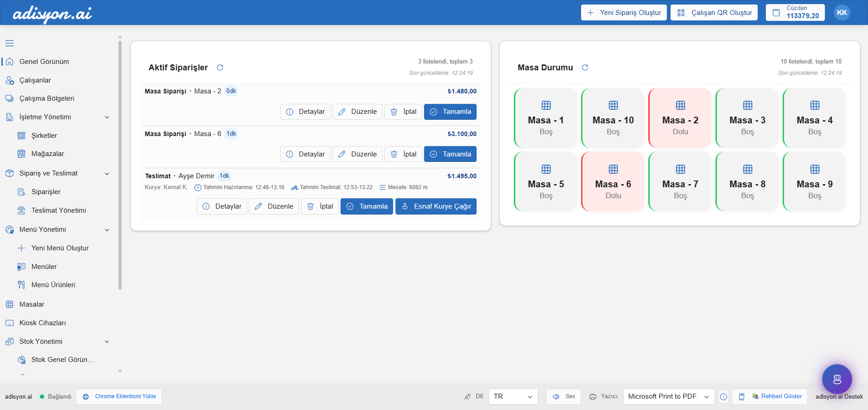Click the hamburger menu icon in sidebar
Screen dimensions: 868x410
10,44
